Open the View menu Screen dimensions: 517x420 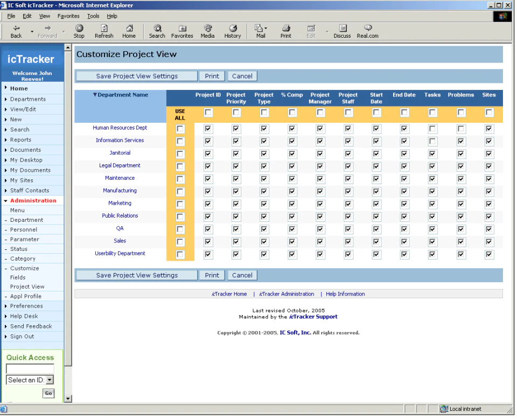pyautogui.click(x=45, y=16)
